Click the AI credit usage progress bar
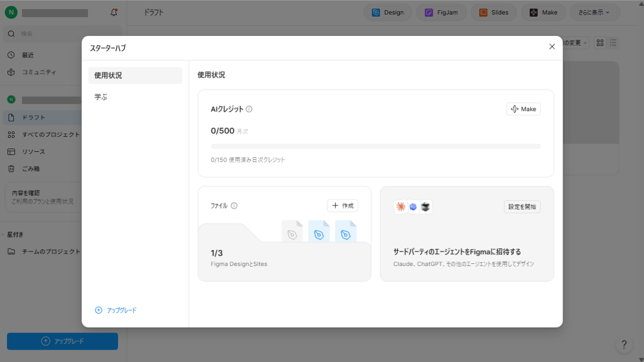The height and width of the screenshot is (362, 644). (376, 146)
